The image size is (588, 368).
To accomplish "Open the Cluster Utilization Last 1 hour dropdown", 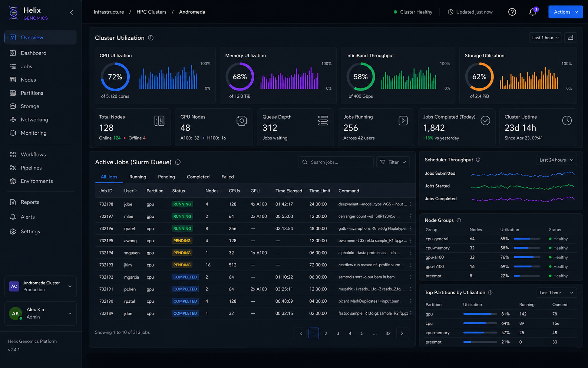I will click(x=545, y=37).
